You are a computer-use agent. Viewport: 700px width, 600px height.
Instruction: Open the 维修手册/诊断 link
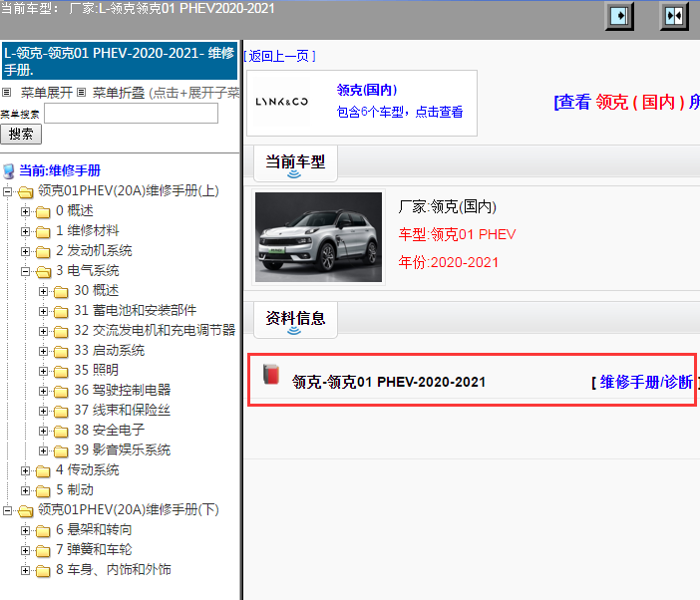(646, 383)
